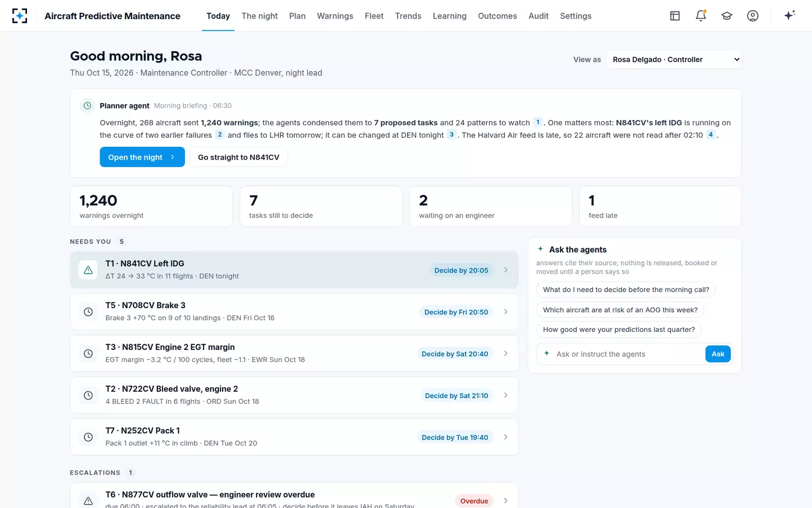Click the clock icon on T2 N722CV row

tap(89, 396)
